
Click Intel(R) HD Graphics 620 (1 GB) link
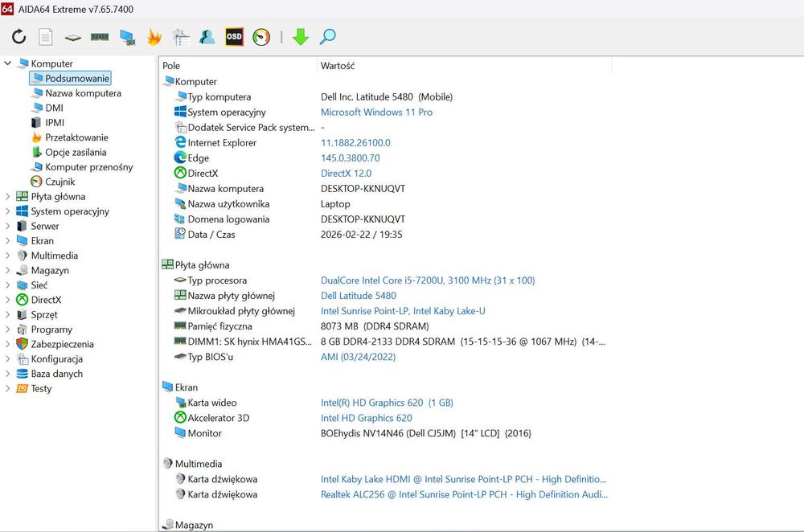pyautogui.click(x=387, y=403)
